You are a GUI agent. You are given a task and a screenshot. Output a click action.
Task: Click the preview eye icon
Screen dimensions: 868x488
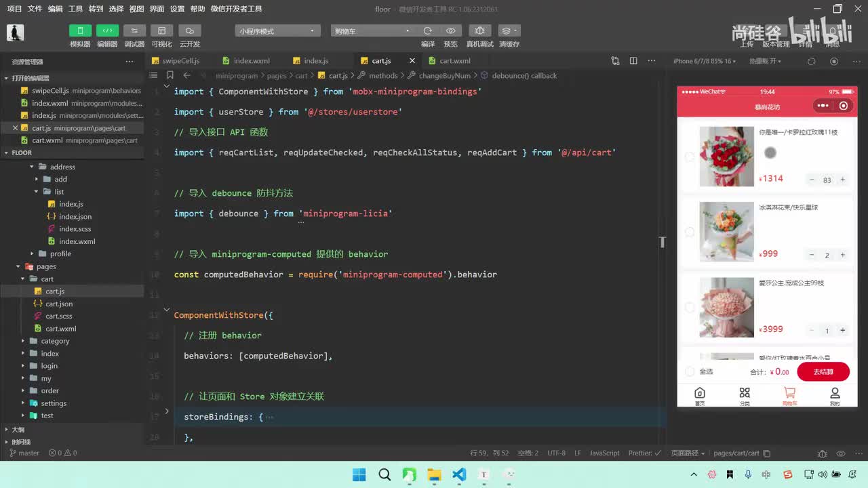click(x=450, y=30)
